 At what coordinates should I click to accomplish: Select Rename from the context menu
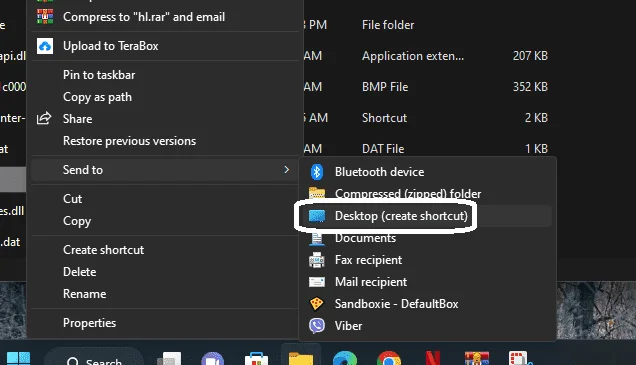point(164,294)
